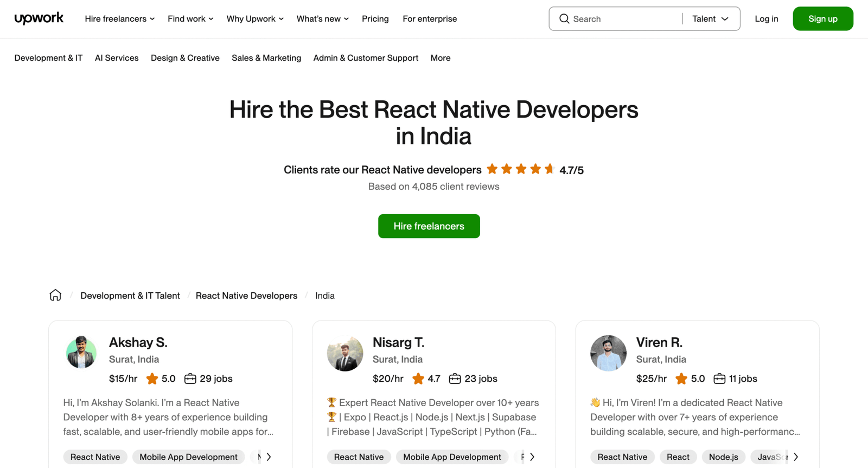868x468 pixels.
Task: Click the search magnifier icon
Action: [564, 19]
